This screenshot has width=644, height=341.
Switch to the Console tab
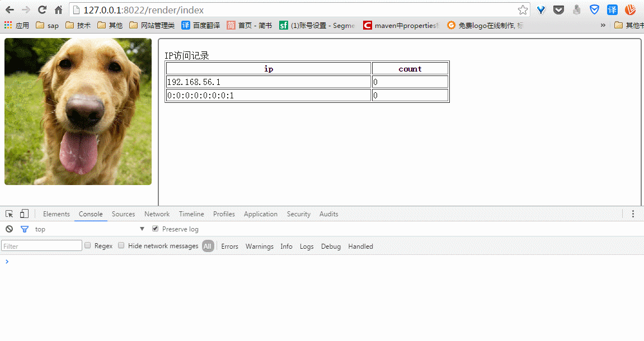(x=91, y=214)
